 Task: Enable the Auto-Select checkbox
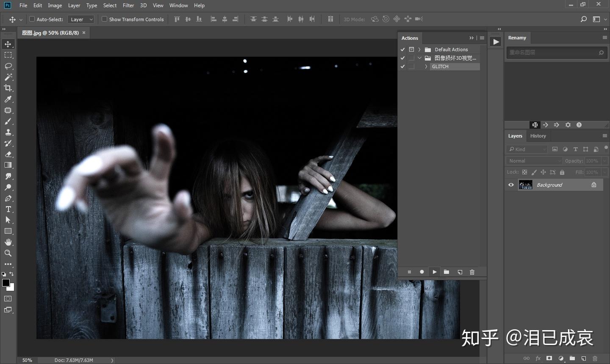(x=32, y=19)
